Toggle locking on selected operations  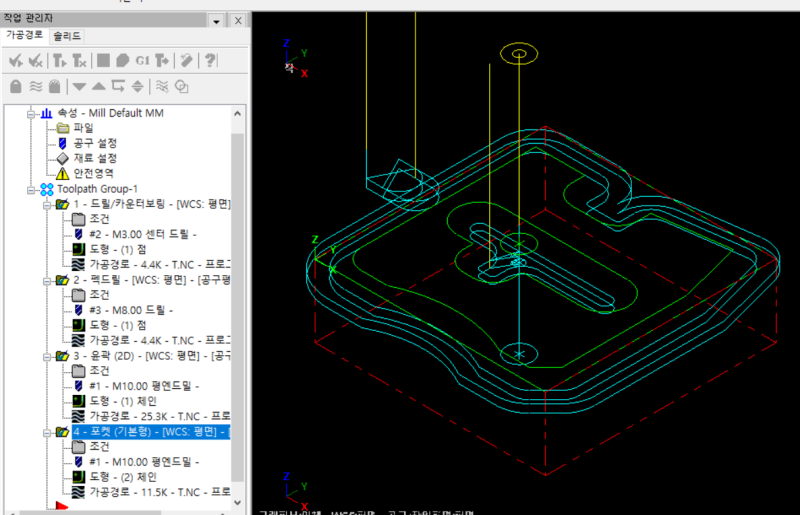click(16, 85)
